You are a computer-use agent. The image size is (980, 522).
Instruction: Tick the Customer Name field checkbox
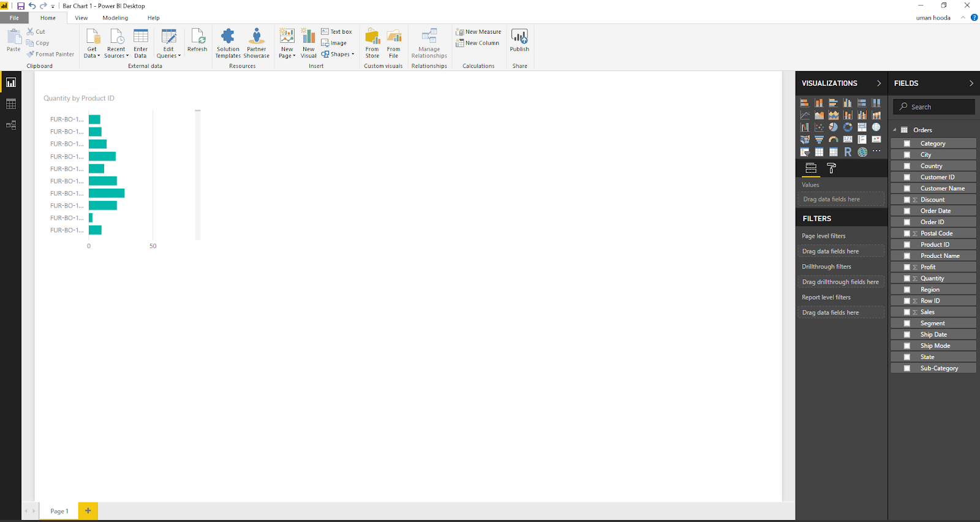tap(907, 188)
